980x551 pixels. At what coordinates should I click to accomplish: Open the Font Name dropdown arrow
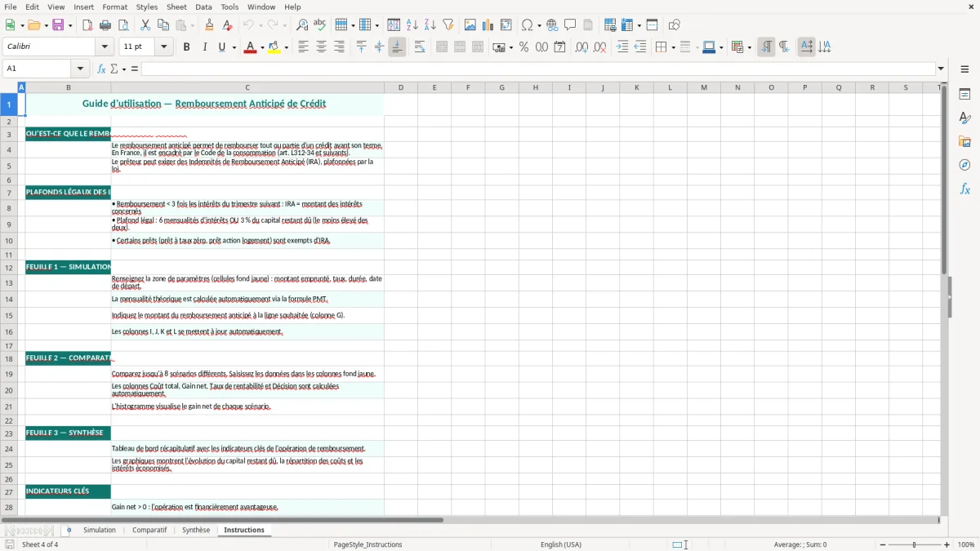click(x=104, y=47)
